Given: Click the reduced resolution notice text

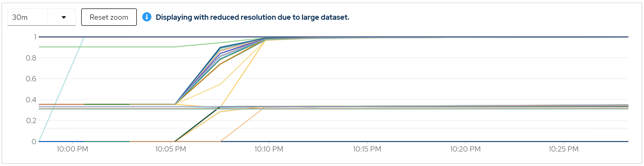Looking at the screenshot, I should (252, 17).
